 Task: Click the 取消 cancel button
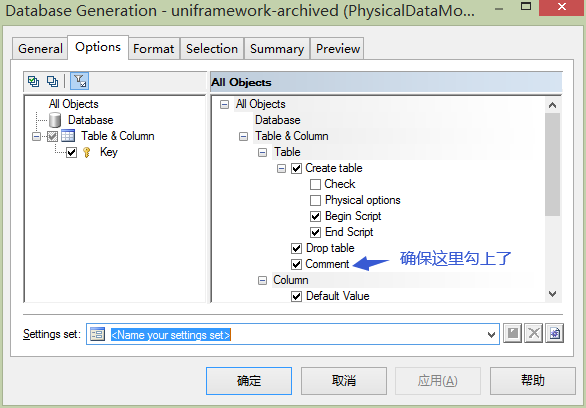tap(344, 381)
